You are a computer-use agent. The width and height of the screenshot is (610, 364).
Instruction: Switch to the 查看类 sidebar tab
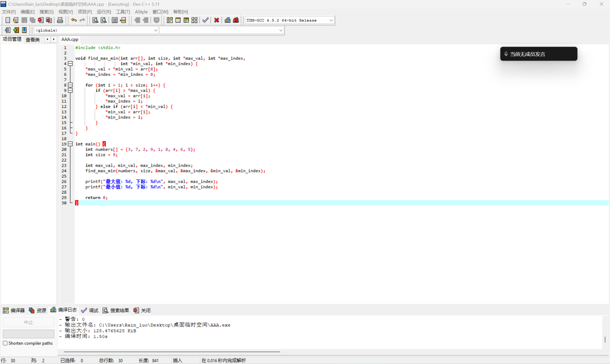pyautogui.click(x=33, y=40)
